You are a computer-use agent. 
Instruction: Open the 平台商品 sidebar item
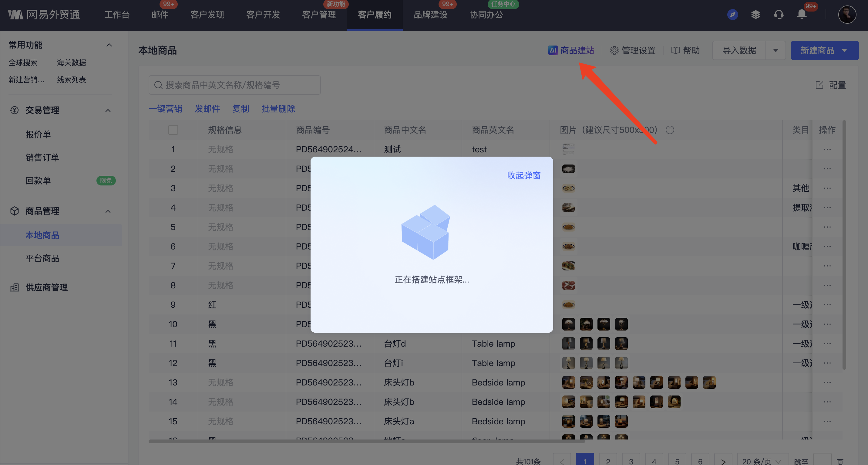pyautogui.click(x=42, y=258)
